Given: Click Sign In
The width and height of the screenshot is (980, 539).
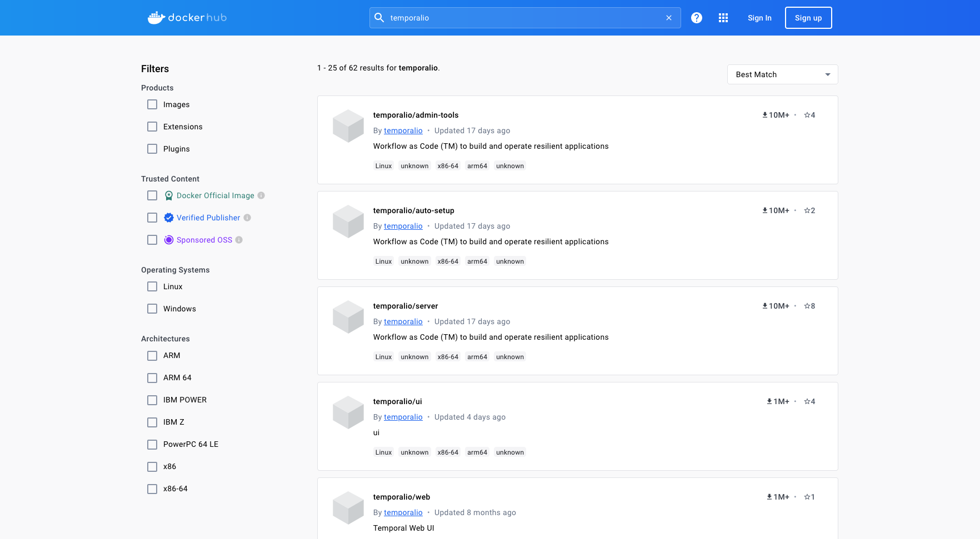Looking at the screenshot, I should click(759, 18).
